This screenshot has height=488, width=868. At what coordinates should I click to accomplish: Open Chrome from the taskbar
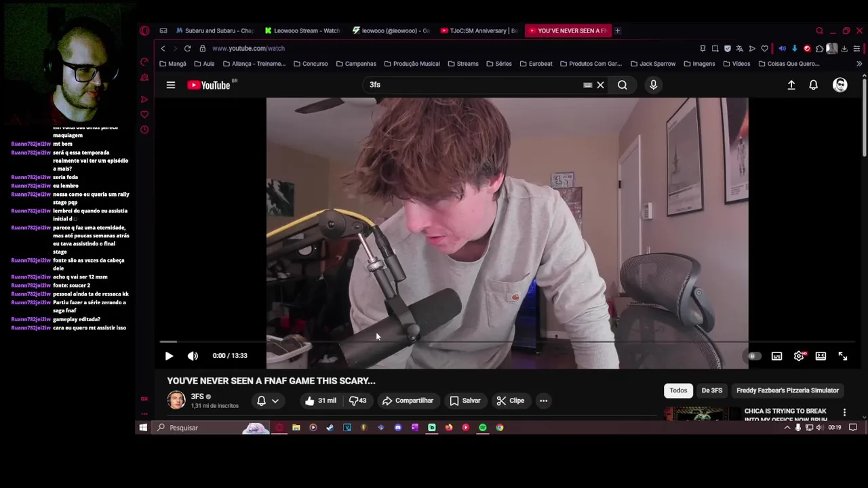pos(499,428)
